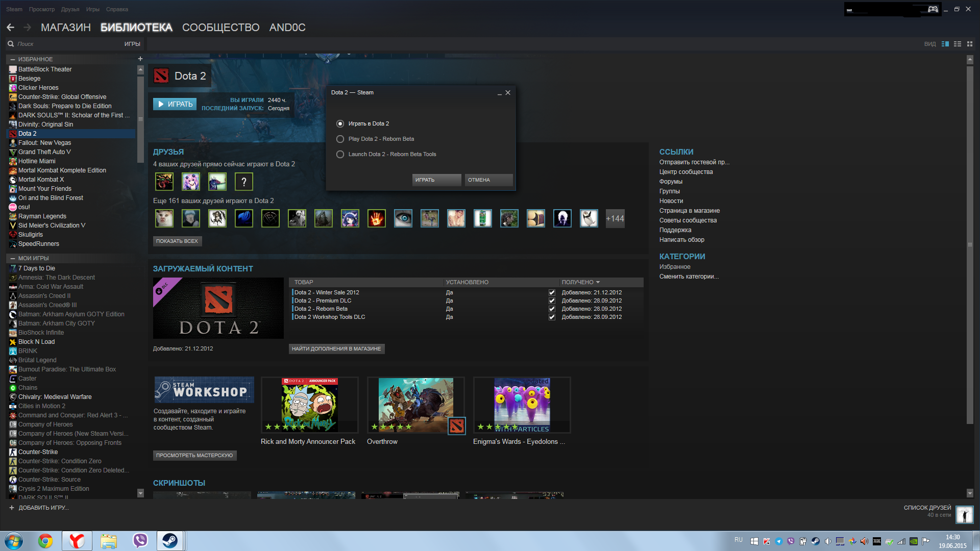Click game list scrollbar down arrow

tap(140, 493)
